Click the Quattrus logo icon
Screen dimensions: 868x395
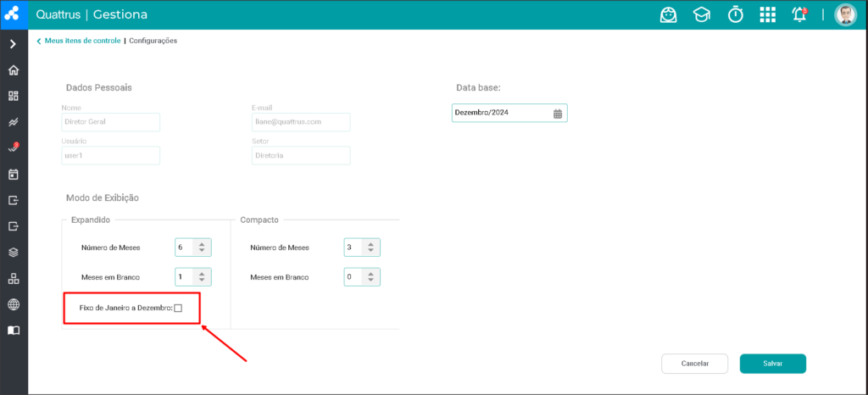coord(12,14)
